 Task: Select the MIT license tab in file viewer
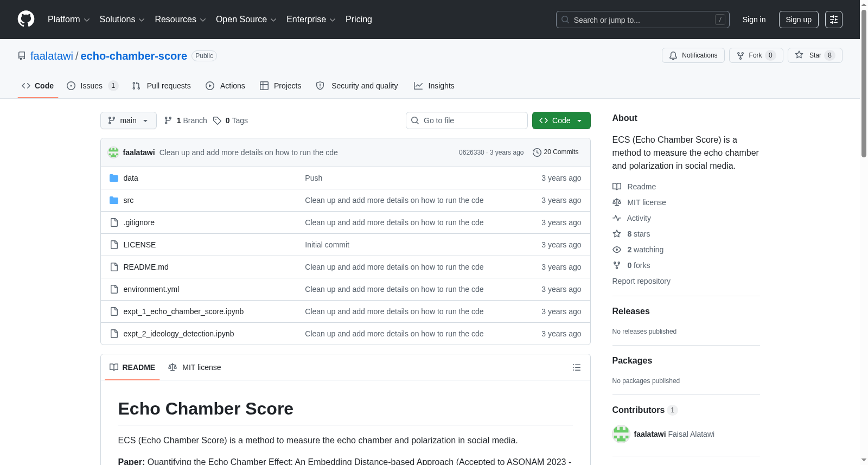(195, 367)
